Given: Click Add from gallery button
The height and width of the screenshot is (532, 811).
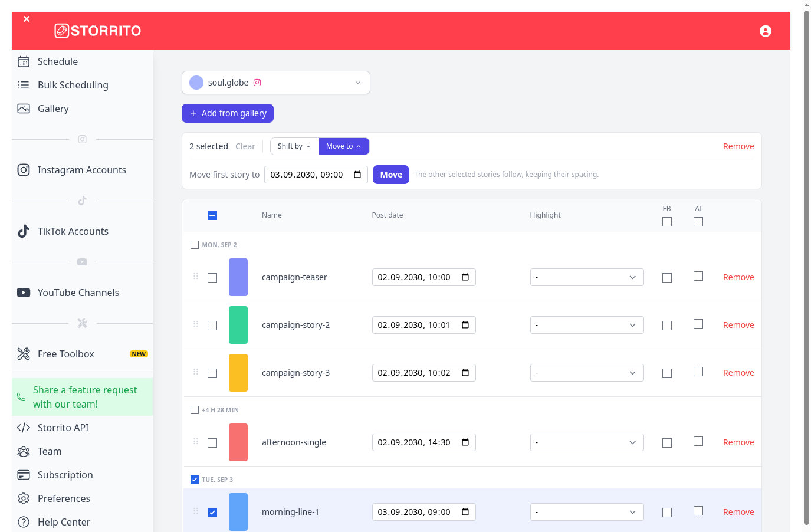Looking at the screenshot, I should [x=228, y=113].
